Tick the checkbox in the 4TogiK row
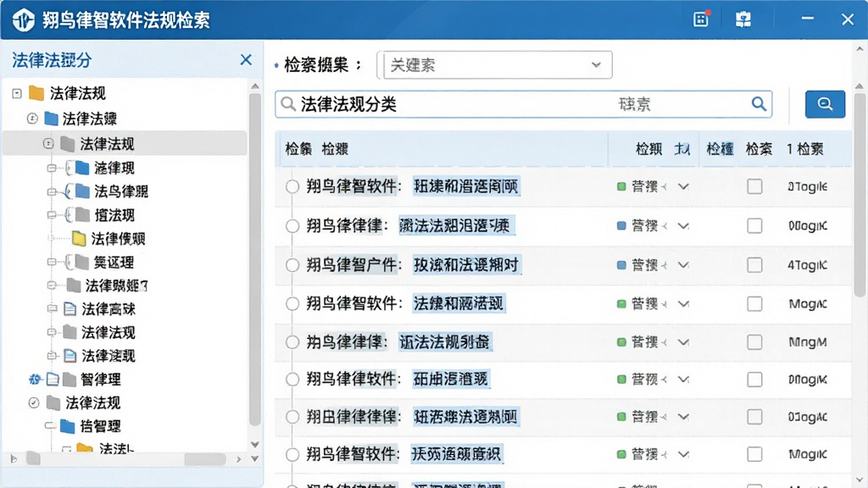The height and width of the screenshot is (488, 868). click(x=754, y=265)
